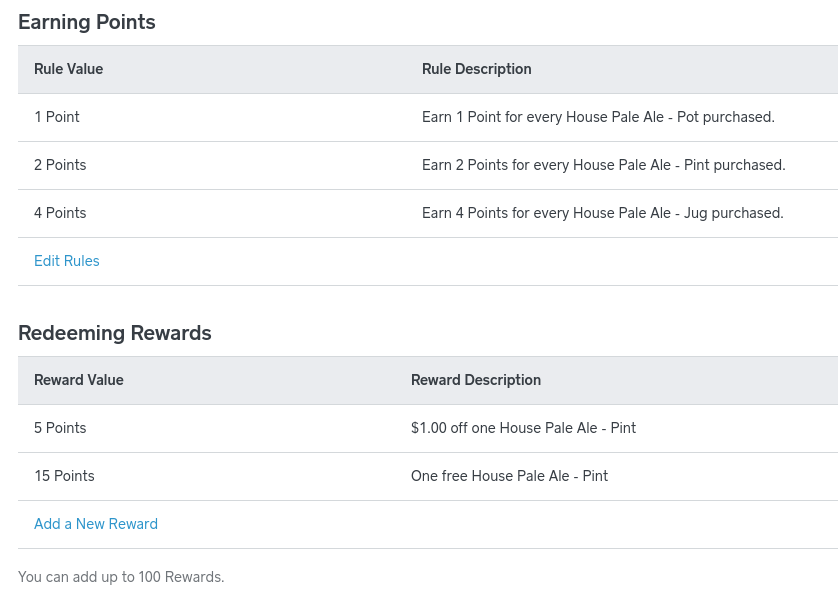Click the 'Earn 2 Points' Pint rule description
Viewport: 838px width, 601px height.
pos(604,165)
